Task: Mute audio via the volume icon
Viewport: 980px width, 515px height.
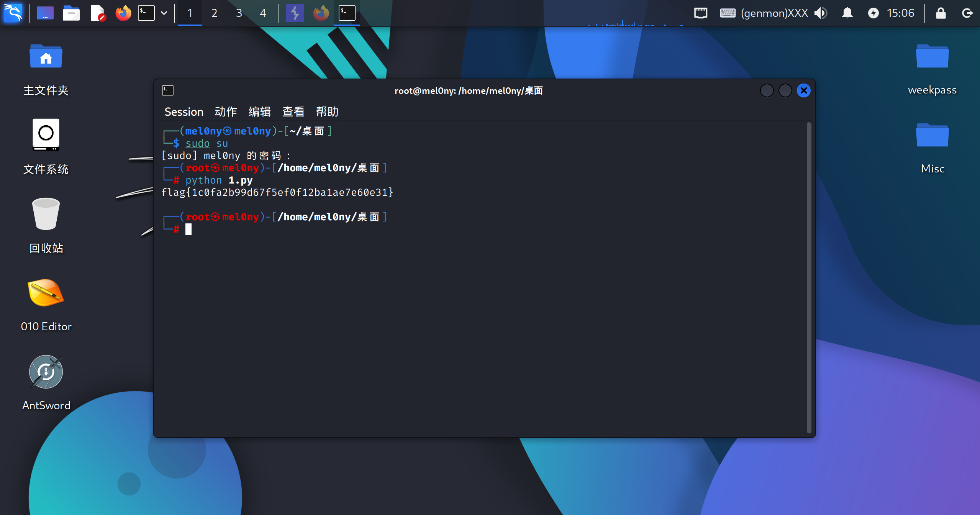Action: [x=820, y=13]
